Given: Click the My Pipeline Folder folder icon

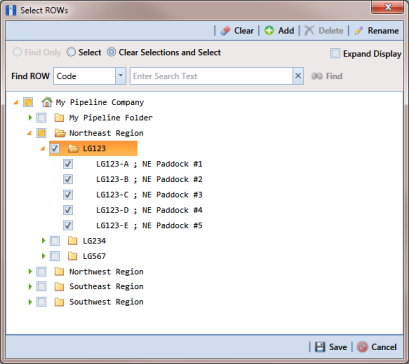Looking at the screenshot, I should pos(59,118).
